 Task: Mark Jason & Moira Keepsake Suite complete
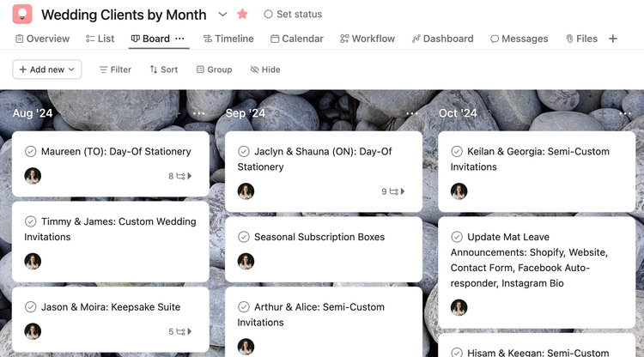click(30, 307)
